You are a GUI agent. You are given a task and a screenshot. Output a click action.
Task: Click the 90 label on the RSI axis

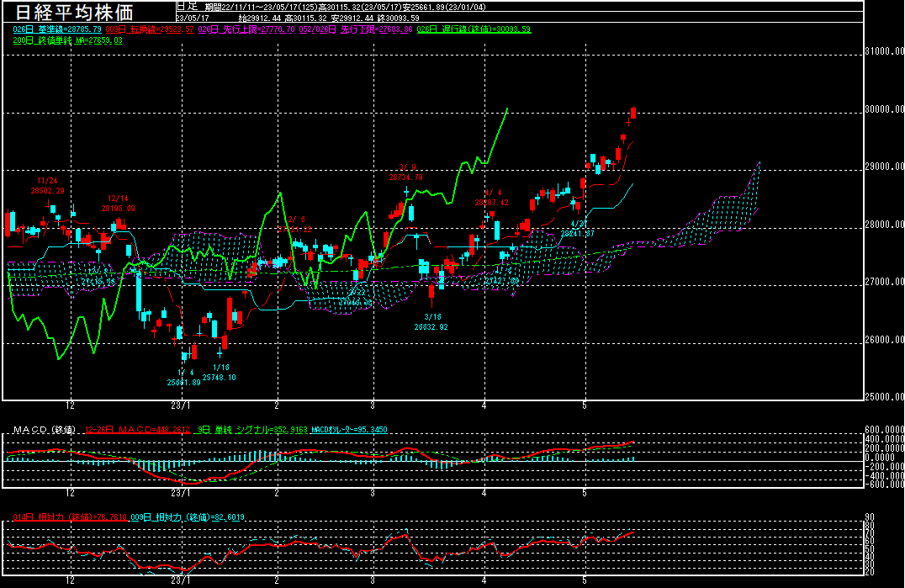click(870, 517)
